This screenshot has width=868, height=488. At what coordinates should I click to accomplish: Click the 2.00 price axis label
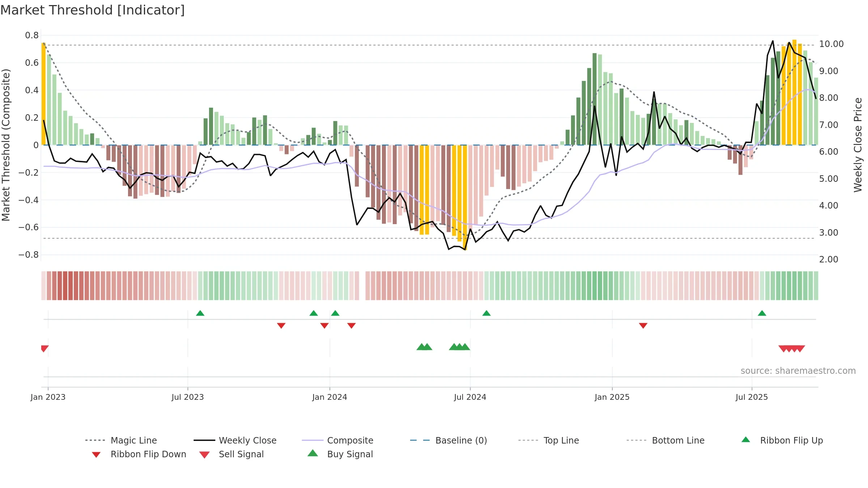(x=829, y=260)
